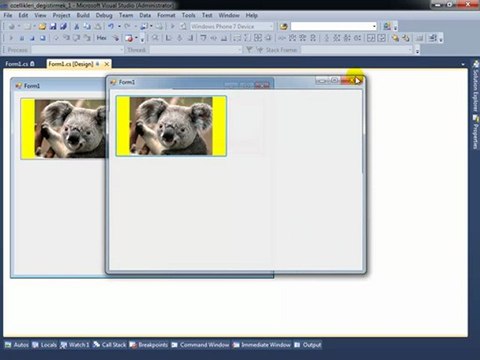Click the Cut scissors icon
Screen dimensions: 480x360
76,26
